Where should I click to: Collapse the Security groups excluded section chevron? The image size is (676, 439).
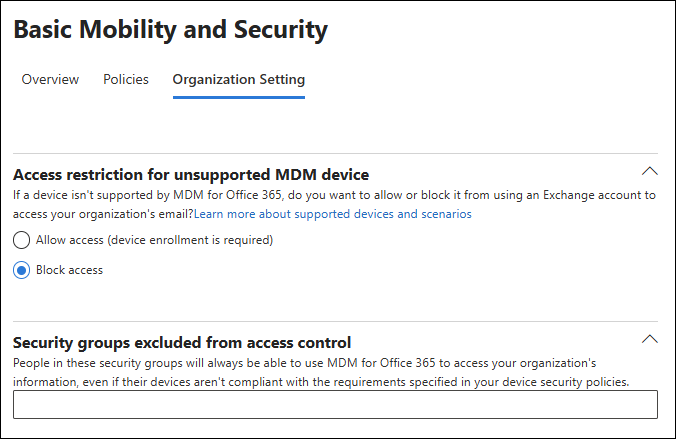[x=649, y=338]
